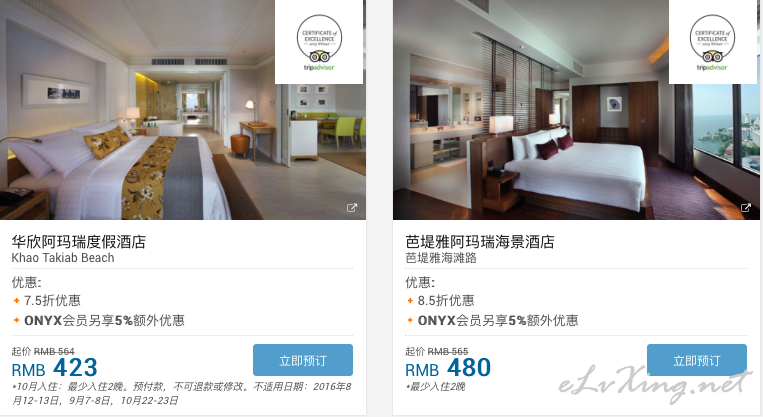This screenshot has width=763, height=417.
Task: Open external link icon on right hotel photo
Action: click(x=745, y=208)
